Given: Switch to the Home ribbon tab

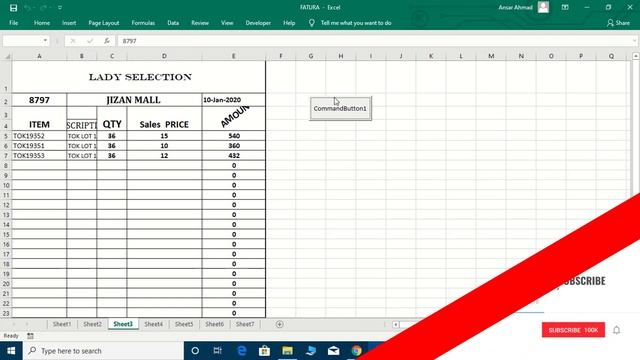Looking at the screenshot, I should pyautogui.click(x=42, y=23).
